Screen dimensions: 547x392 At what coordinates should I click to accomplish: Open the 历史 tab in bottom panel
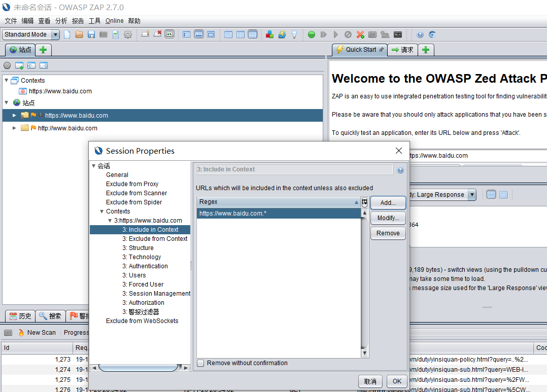20,316
